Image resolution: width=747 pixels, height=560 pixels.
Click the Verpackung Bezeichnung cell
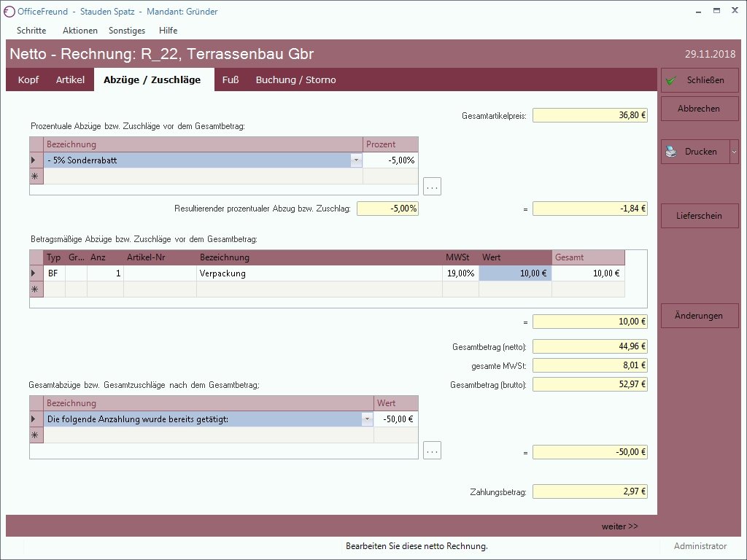pos(319,273)
